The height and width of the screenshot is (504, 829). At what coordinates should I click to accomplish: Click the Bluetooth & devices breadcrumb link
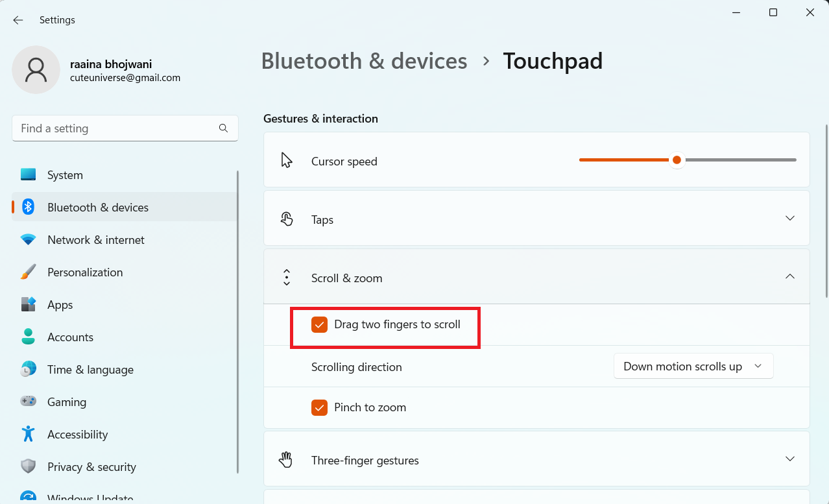pos(364,61)
